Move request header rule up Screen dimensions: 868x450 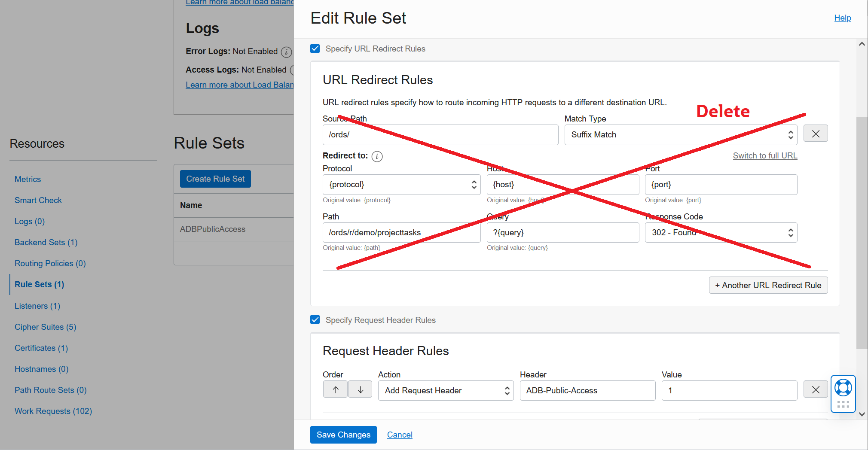click(336, 390)
